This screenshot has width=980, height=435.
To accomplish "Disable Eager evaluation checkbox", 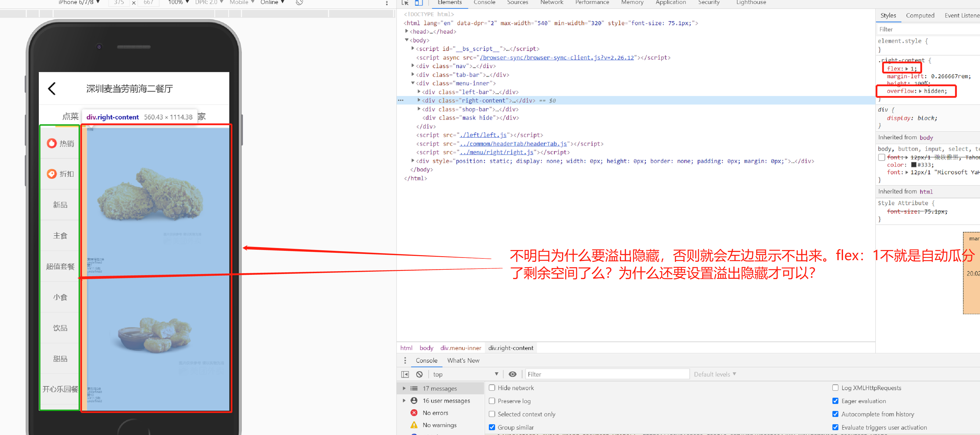I will (x=836, y=401).
